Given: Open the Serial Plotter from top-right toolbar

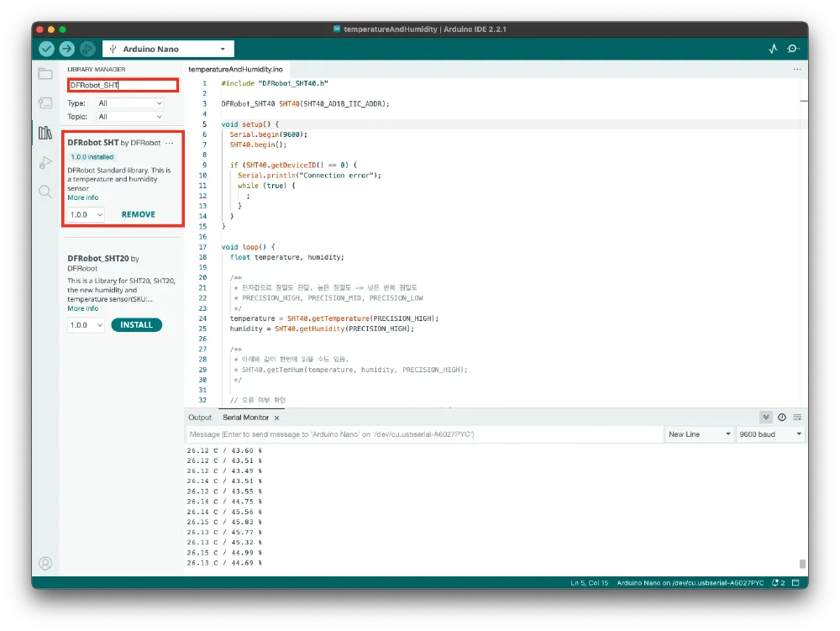Looking at the screenshot, I should pos(773,49).
